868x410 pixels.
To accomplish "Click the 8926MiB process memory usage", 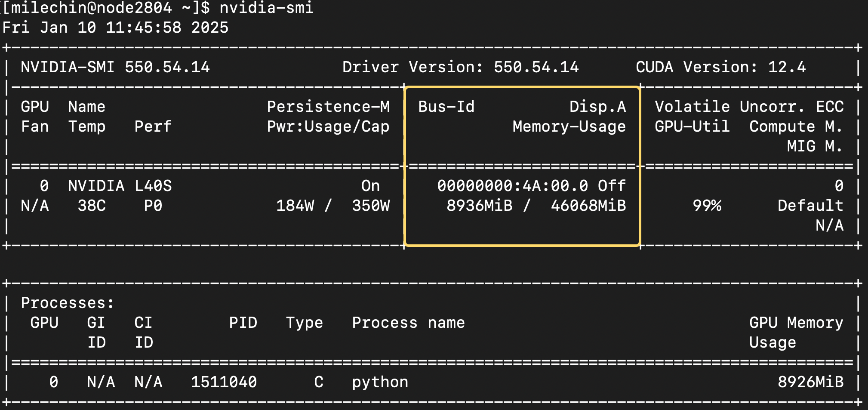I will (810, 382).
